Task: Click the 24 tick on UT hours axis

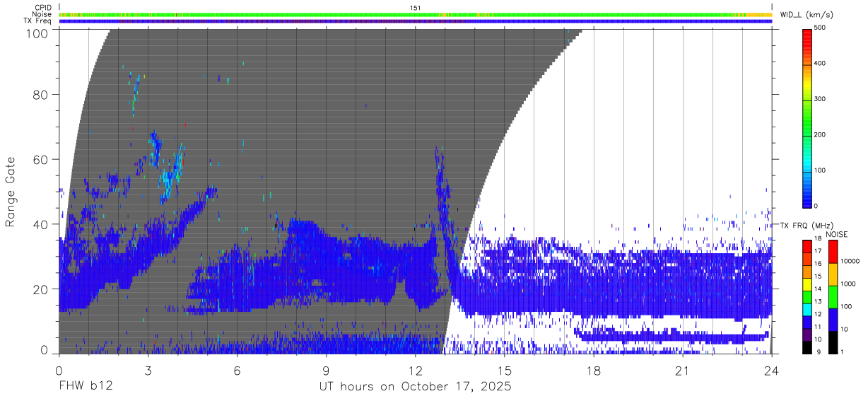Action: pyautogui.click(x=772, y=370)
